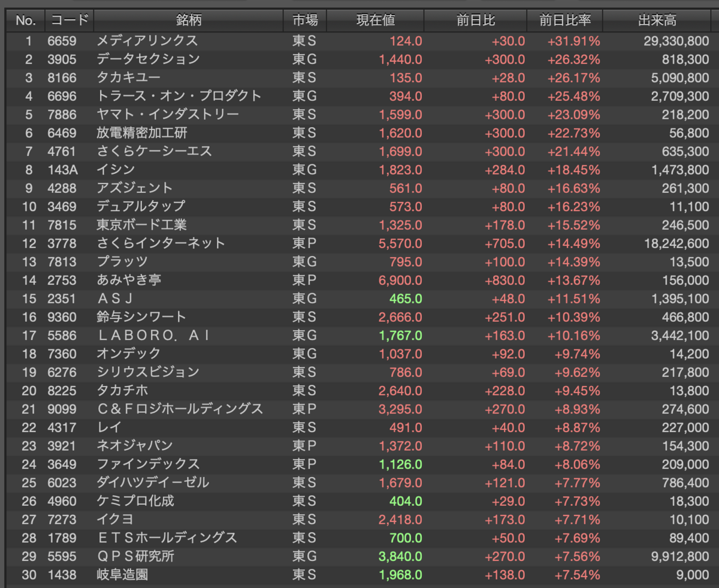Click the +7.54% change rate

coord(576,575)
